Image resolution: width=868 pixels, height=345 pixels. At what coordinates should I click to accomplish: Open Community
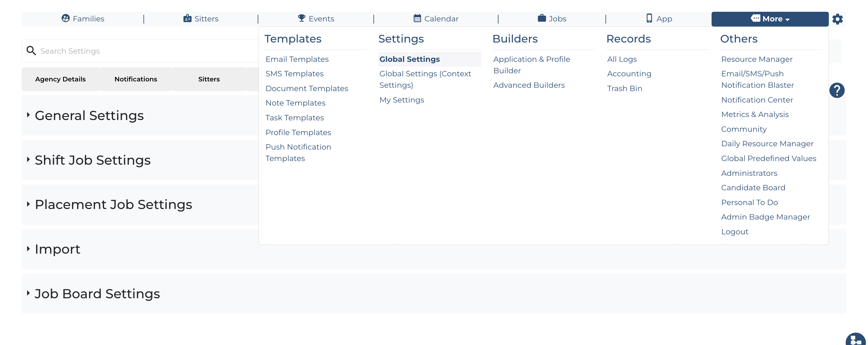(744, 129)
